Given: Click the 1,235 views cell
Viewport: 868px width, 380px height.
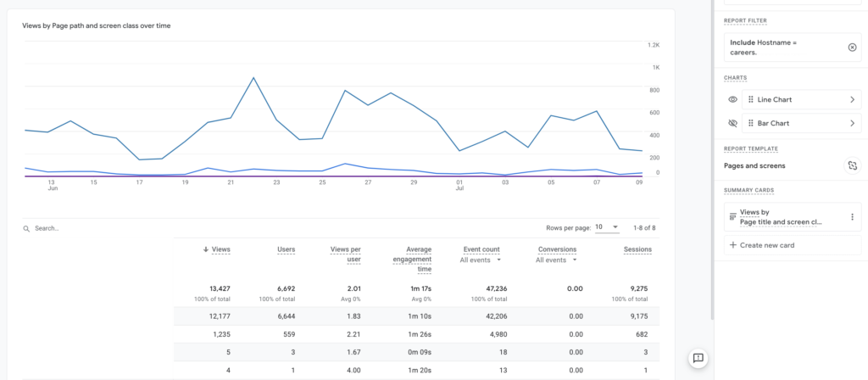Looking at the screenshot, I should 221,334.
